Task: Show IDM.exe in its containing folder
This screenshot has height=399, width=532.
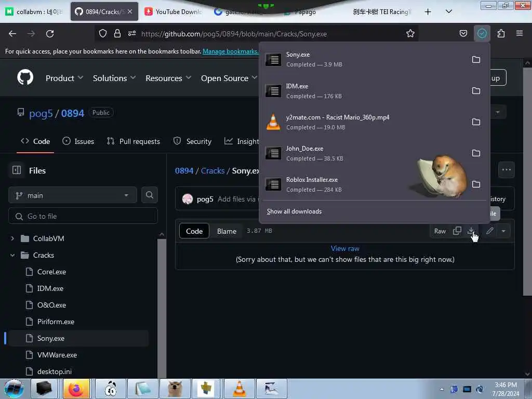Action: click(476, 91)
